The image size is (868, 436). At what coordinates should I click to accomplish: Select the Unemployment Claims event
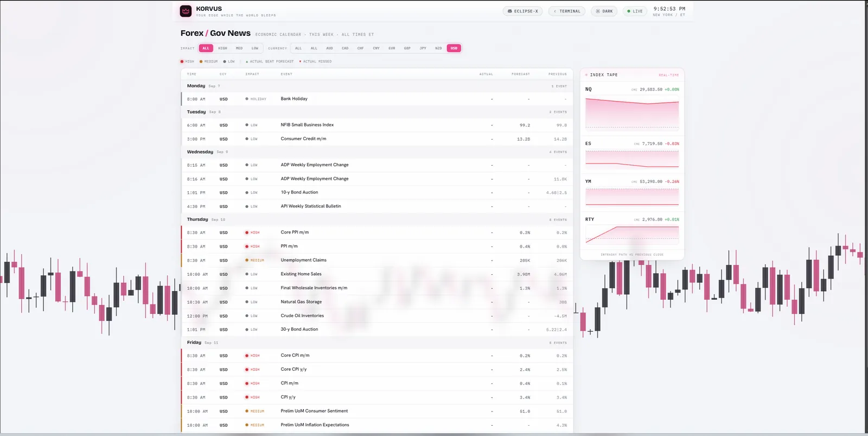coord(377,260)
